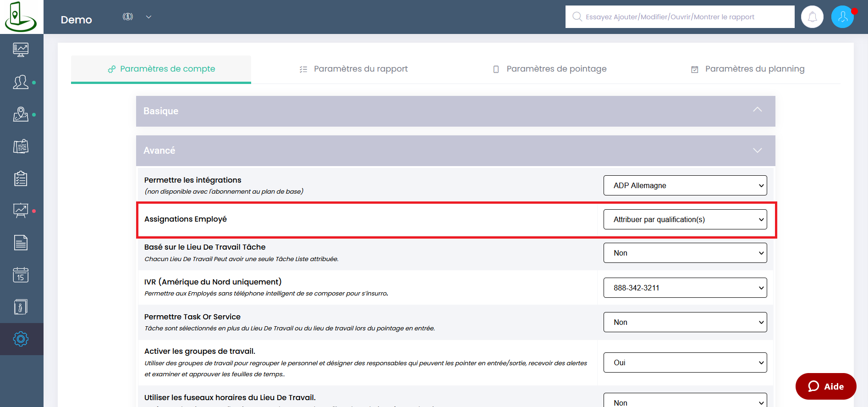
Task: Open the checklist clipboard icon in sidebar
Action: [21, 178]
